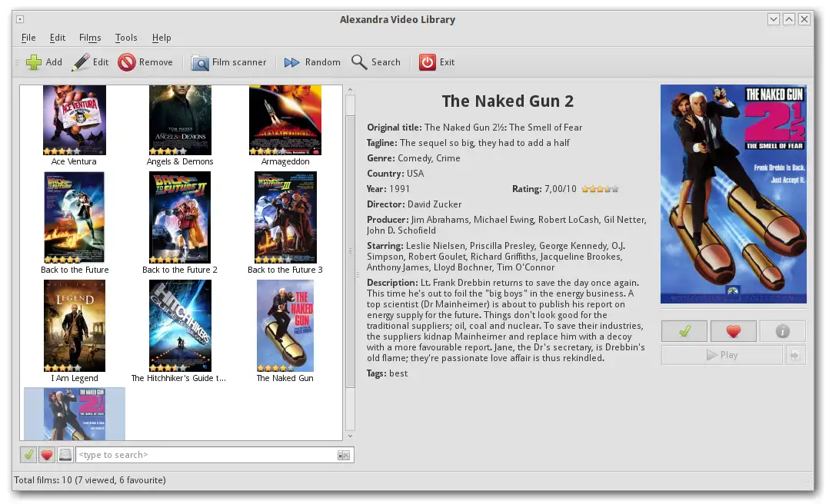
Task: Show technical info with the info button
Action: [x=783, y=331]
